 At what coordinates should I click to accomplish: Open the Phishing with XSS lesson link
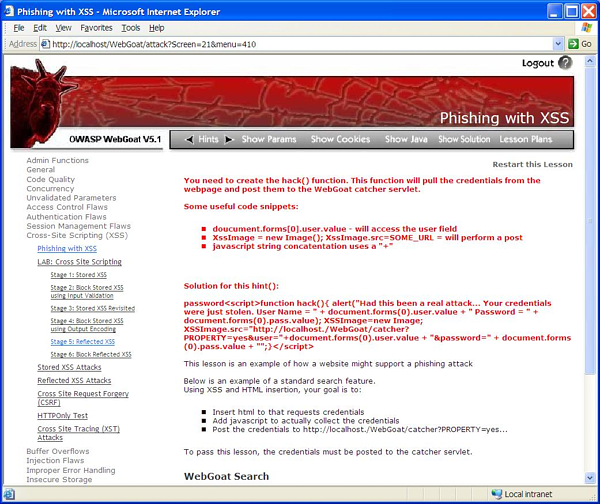pyautogui.click(x=67, y=248)
